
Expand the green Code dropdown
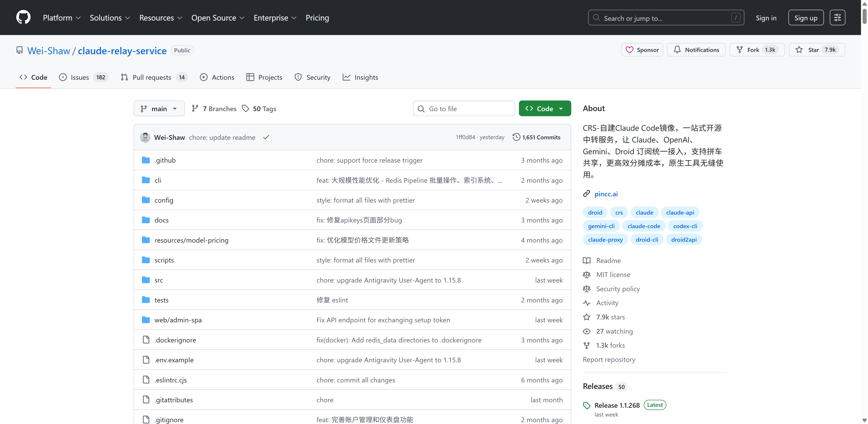[x=545, y=108]
